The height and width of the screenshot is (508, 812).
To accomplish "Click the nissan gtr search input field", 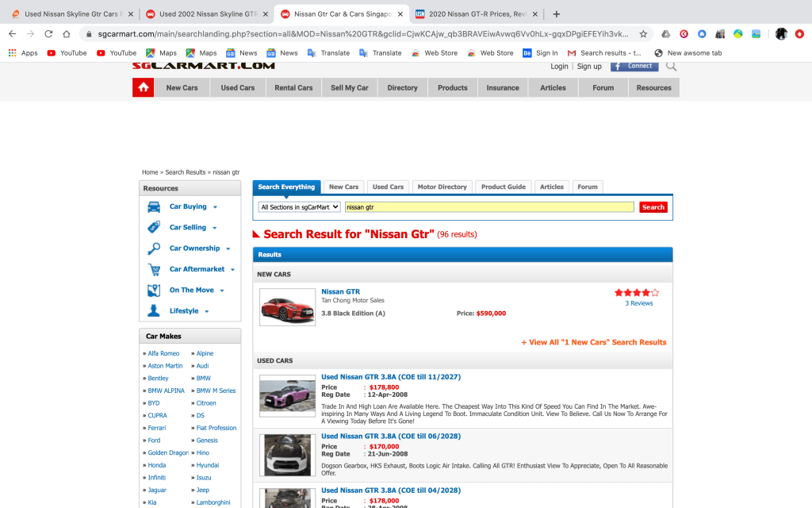I will (x=489, y=207).
